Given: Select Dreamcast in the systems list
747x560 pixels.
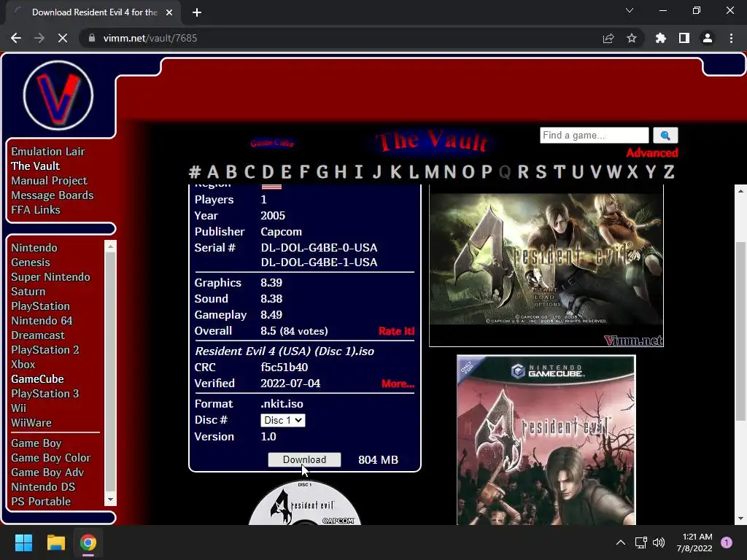Looking at the screenshot, I should tap(38, 335).
